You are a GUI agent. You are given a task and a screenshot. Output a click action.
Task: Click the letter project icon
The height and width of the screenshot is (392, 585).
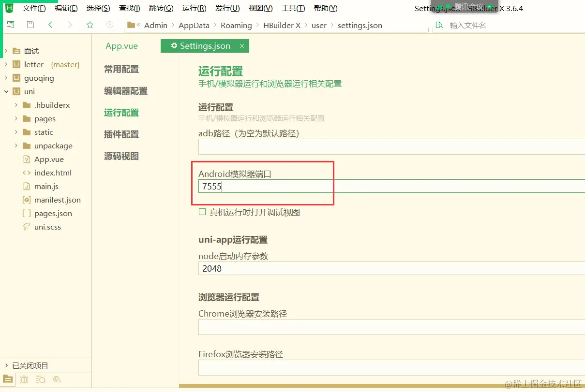pyautogui.click(x=16, y=64)
